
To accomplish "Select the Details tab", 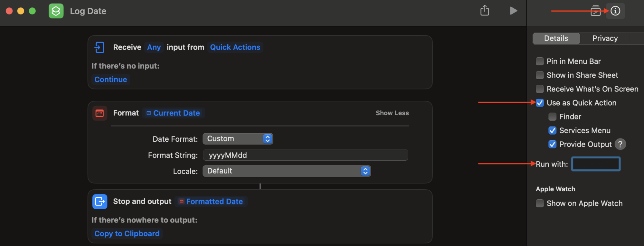I will point(556,38).
